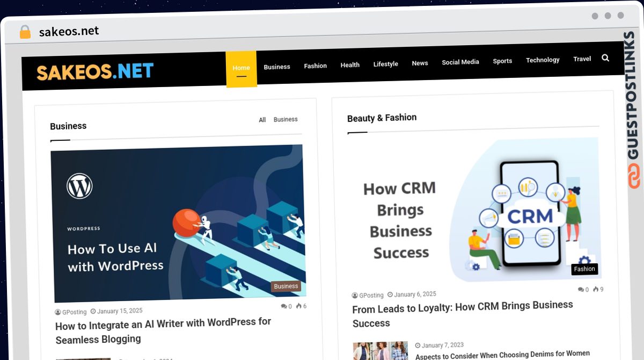Open the Business menu in navbar
This screenshot has width=644, height=360.
(x=277, y=67)
